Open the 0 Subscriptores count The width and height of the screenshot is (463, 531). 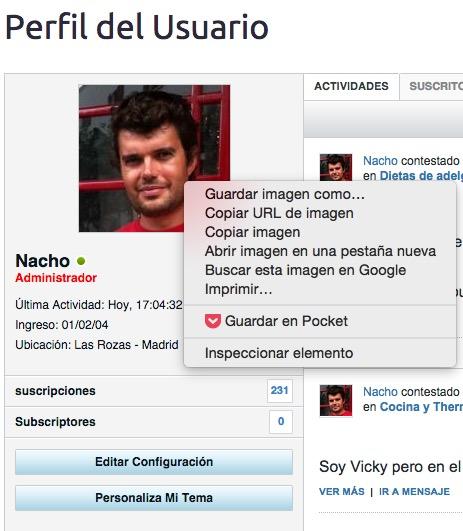tap(281, 422)
